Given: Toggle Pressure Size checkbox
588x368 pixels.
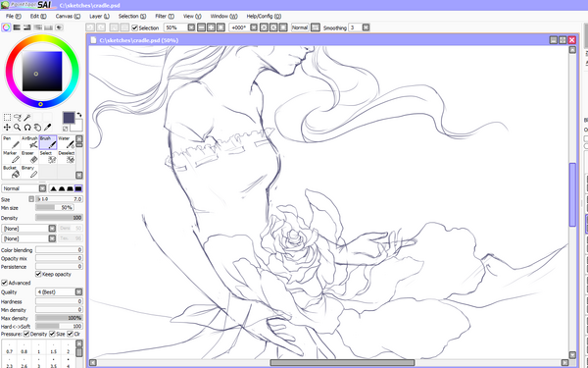Looking at the screenshot, I should tap(52, 334).
